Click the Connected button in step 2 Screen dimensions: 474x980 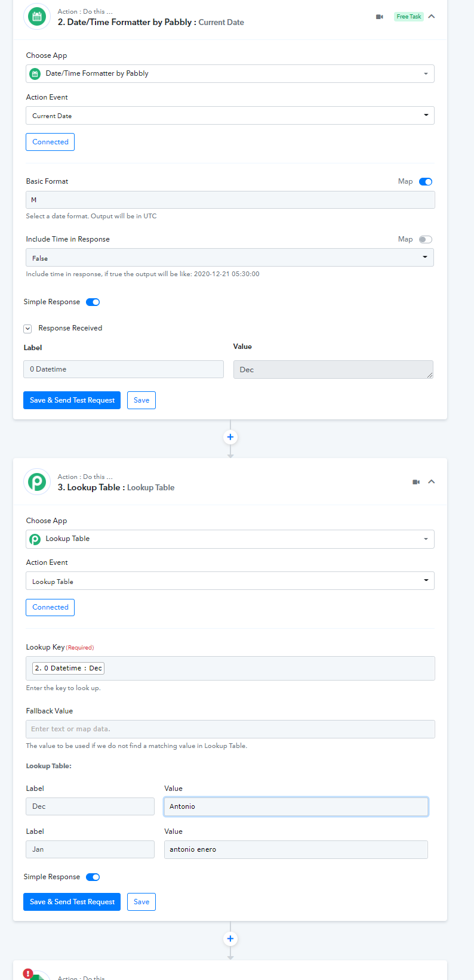pyautogui.click(x=50, y=142)
